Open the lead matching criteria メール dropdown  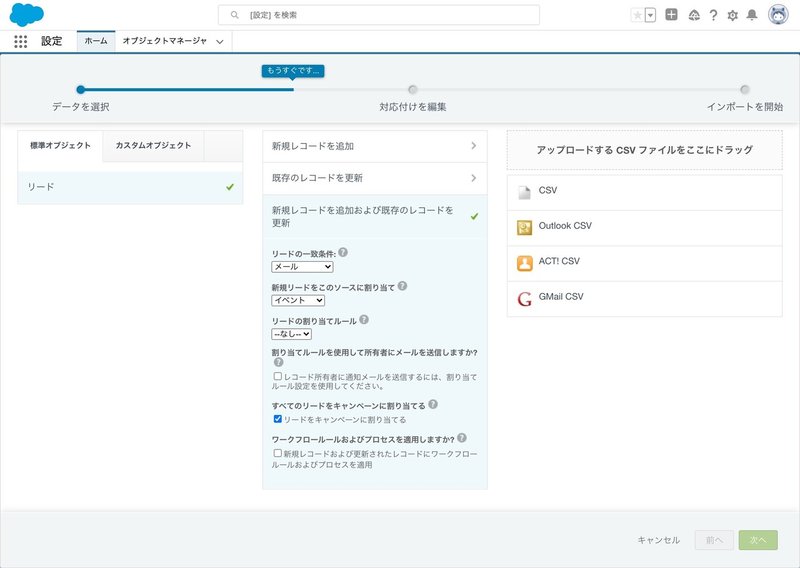302,266
